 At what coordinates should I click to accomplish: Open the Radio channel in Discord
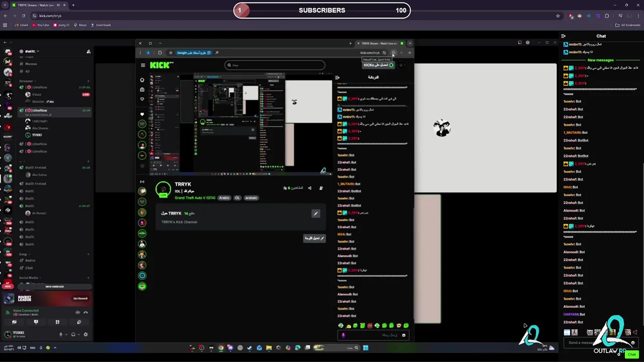pos(30,260)
